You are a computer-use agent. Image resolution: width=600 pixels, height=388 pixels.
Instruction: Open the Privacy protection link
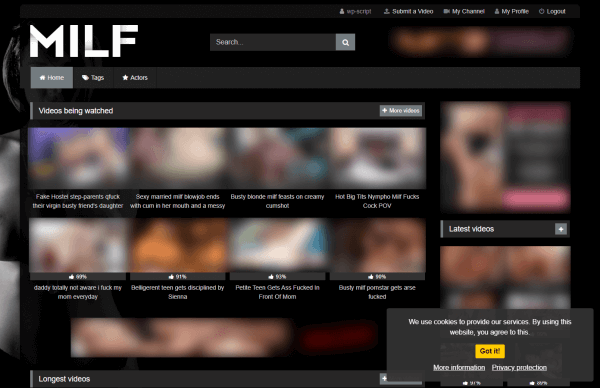pos(519,367)
